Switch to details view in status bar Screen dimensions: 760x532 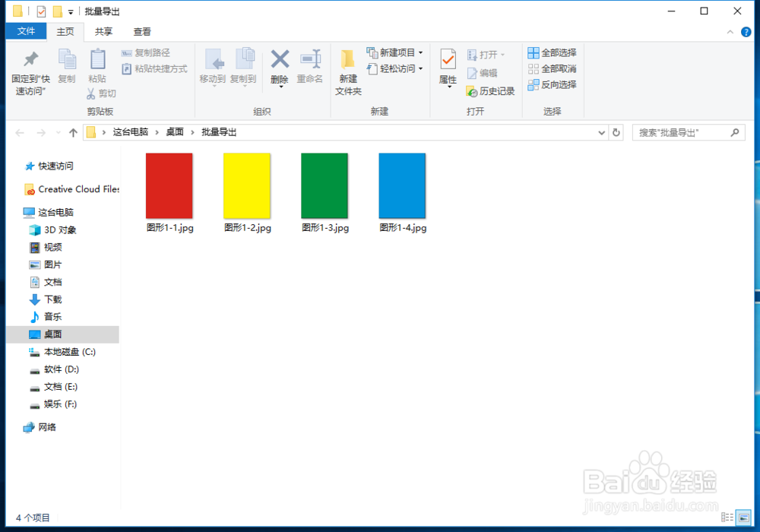727,518
